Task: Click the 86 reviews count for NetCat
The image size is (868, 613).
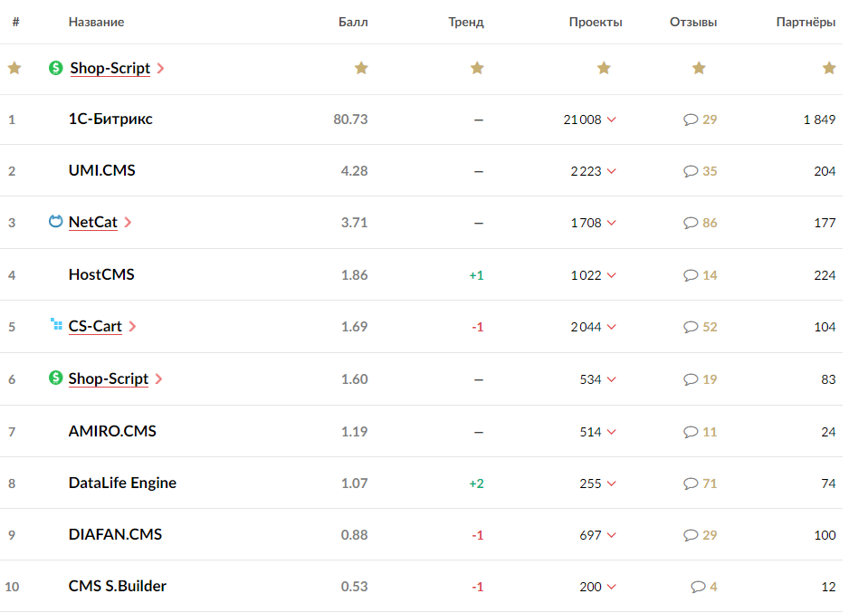Action: click(x=710, y=223)
